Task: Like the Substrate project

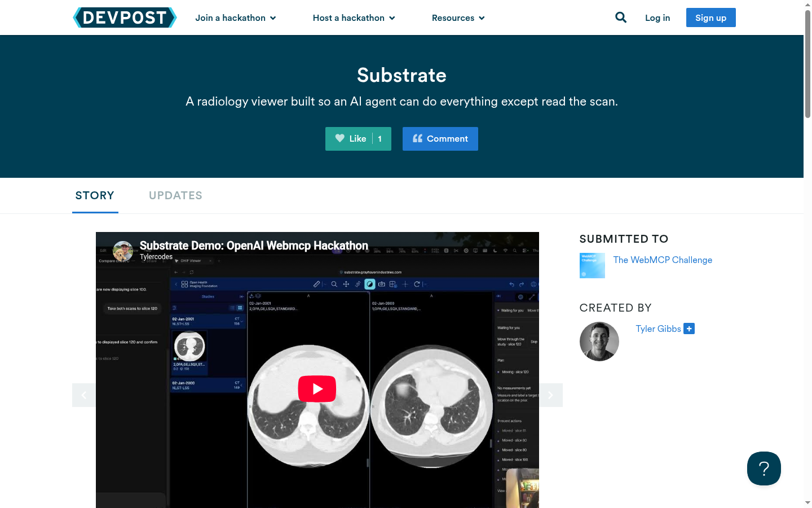Action: pyautogui.click(x=358, y=139)
